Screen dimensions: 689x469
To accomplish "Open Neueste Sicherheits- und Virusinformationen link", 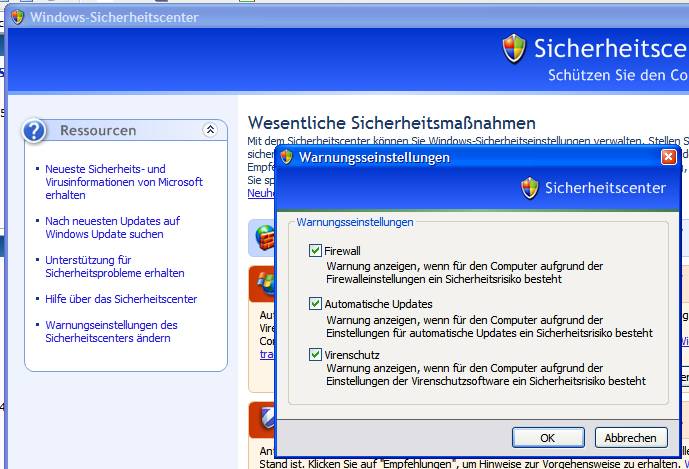I will [x=124, y=182].
